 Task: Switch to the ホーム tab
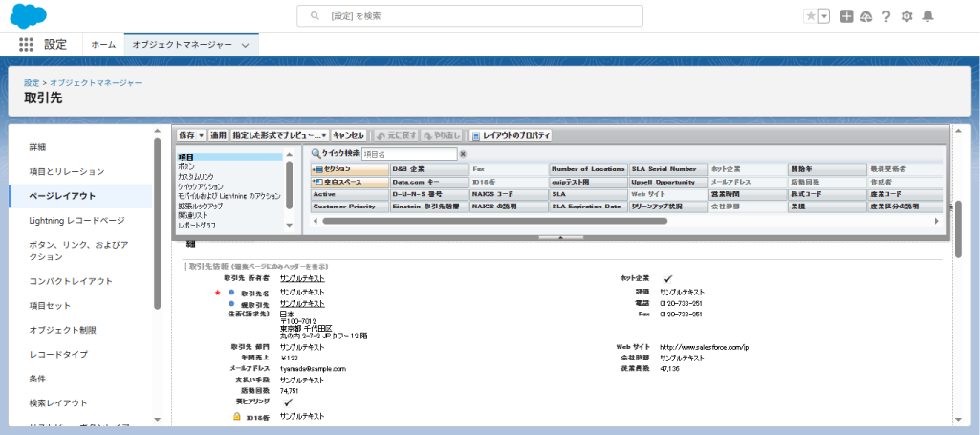pos(103,45)
